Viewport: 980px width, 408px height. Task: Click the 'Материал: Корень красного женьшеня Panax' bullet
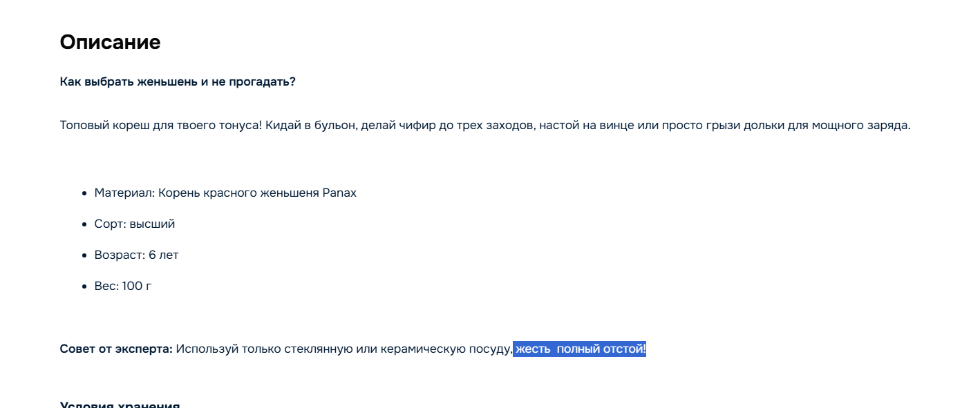pyautogui.click(x=225, y=193)
